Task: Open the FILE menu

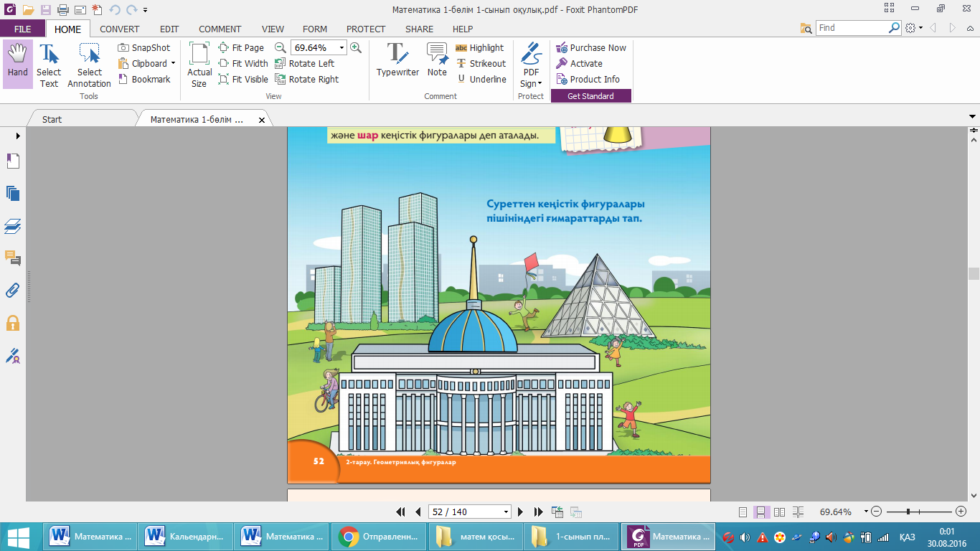Action: pos(22,29)
